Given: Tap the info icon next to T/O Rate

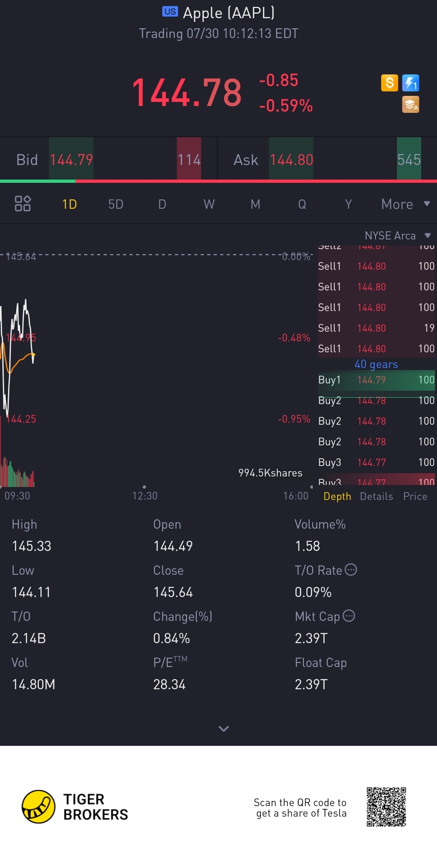Looking at the screenshot, I should [x=351, y=569].
